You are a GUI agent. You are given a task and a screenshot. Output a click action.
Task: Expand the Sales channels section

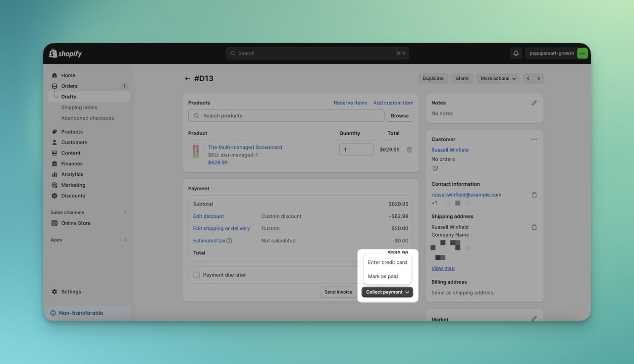[124, 211]
